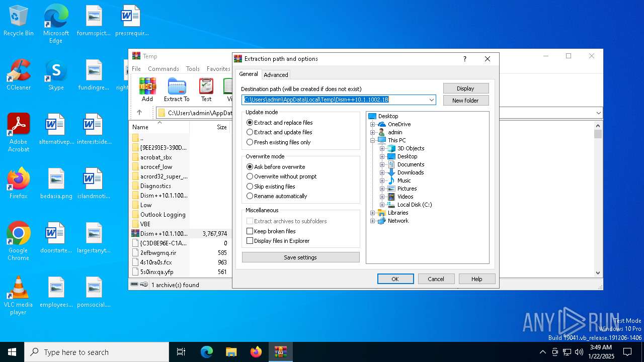Screen dimensions: 644x362
Task: Go up one folder level in WinRAR
Action: tap(139, 113)
